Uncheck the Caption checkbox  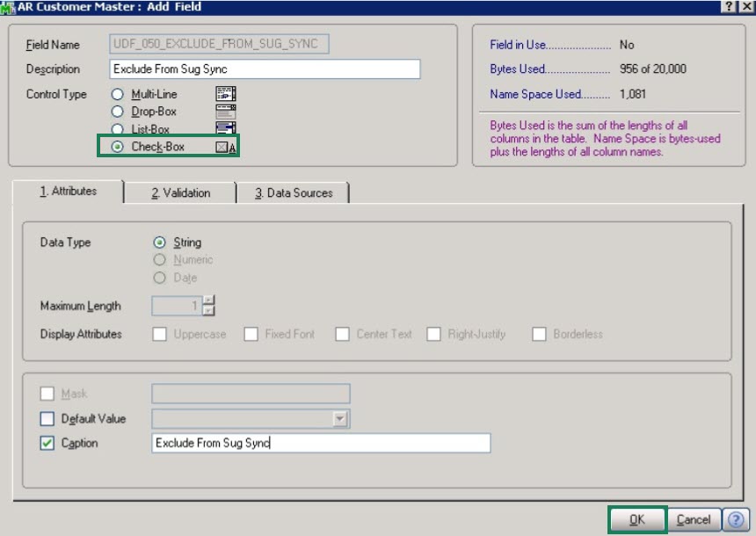[x=47, y=444]
